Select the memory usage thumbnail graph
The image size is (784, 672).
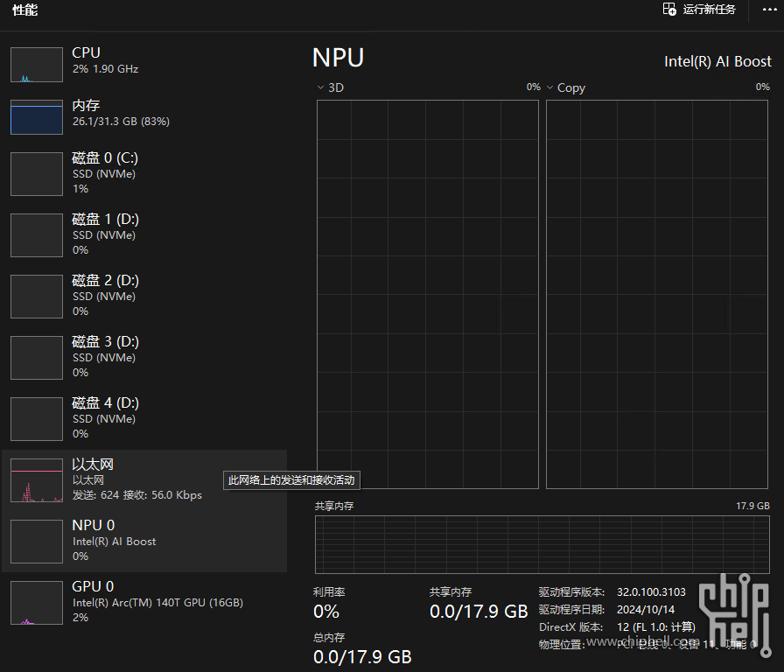pos(37,117)
